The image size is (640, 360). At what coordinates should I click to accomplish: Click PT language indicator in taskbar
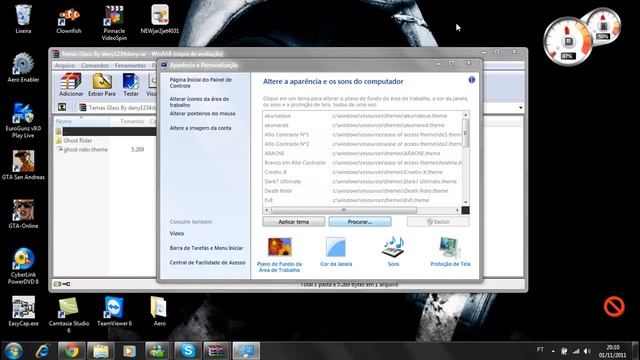[540, 350]
